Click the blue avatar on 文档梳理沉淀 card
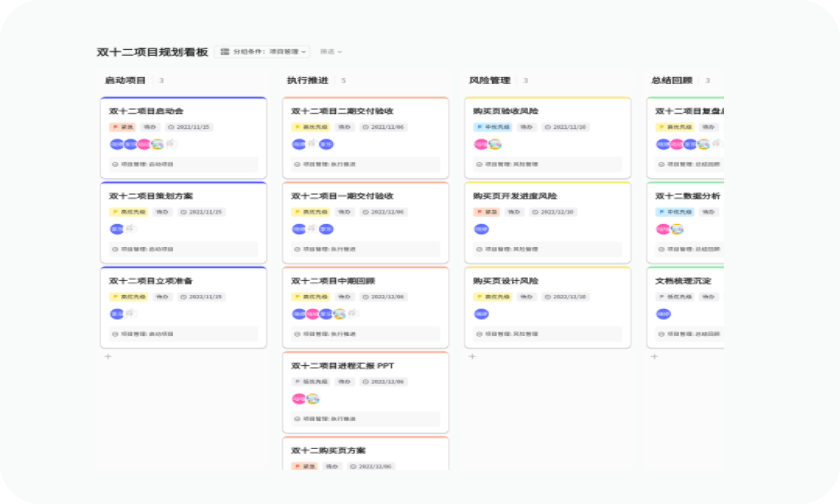The height and width of the screenshot is (504, 840). (x=663, y=314)
